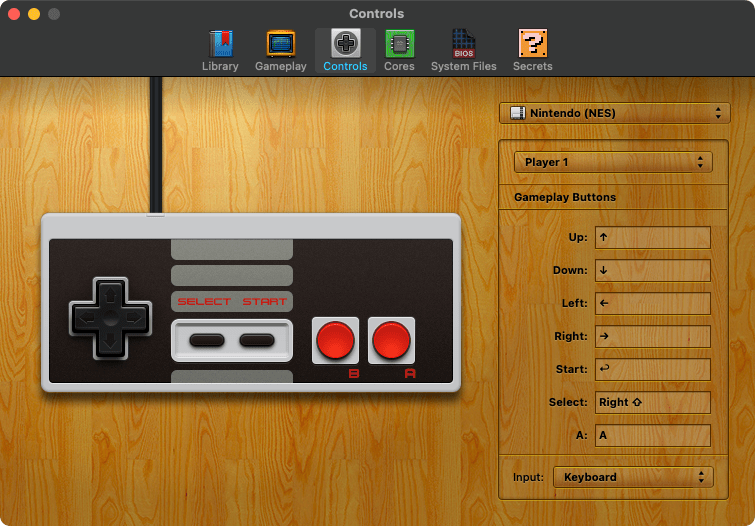Open the Gameplay preferences icon
The image size is (755, 526).
[280, 49]
